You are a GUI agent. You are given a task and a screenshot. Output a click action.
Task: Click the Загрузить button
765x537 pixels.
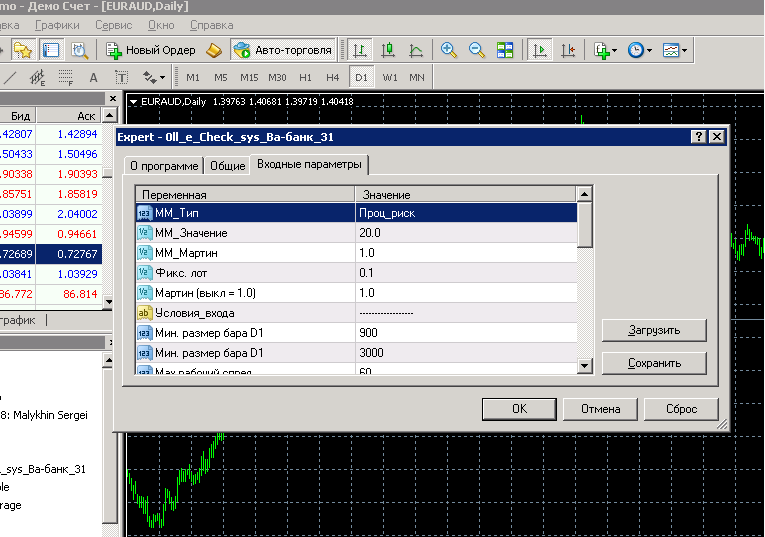[654, 330]
